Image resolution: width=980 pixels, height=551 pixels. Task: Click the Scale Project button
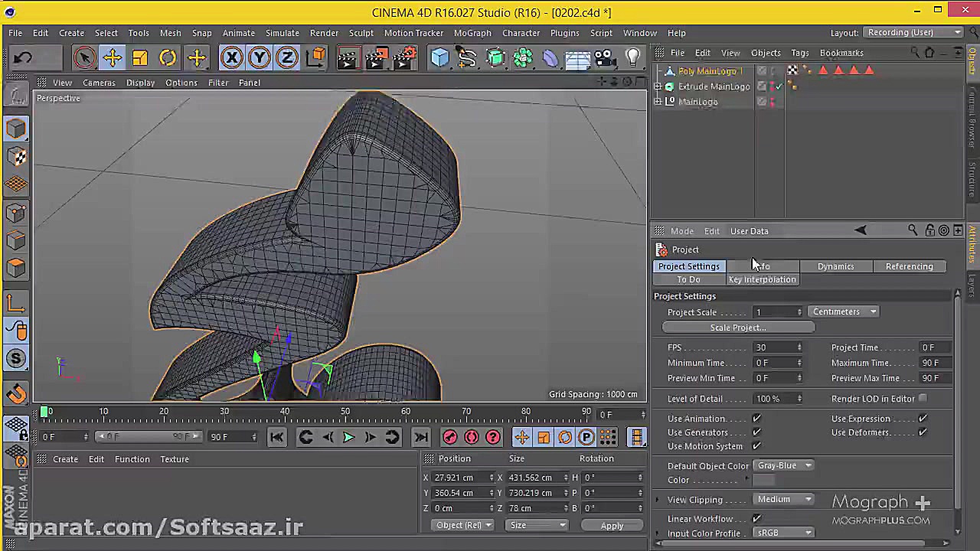point(737,328)
